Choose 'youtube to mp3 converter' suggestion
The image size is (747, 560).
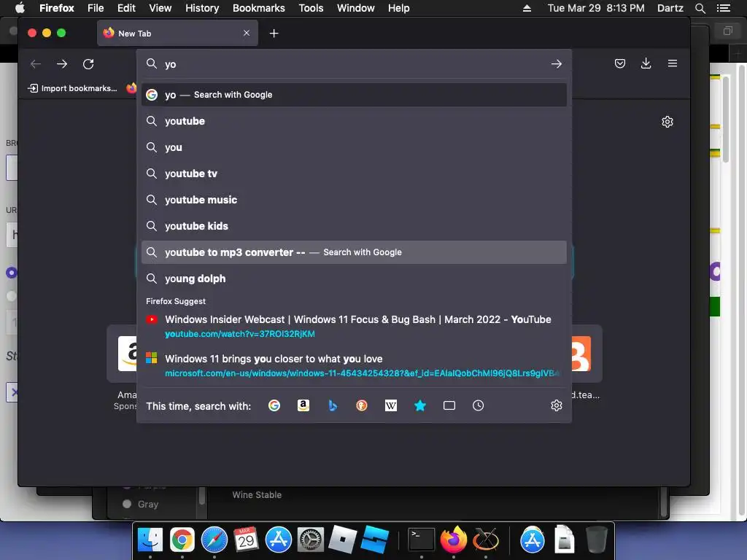coord(354,252)
